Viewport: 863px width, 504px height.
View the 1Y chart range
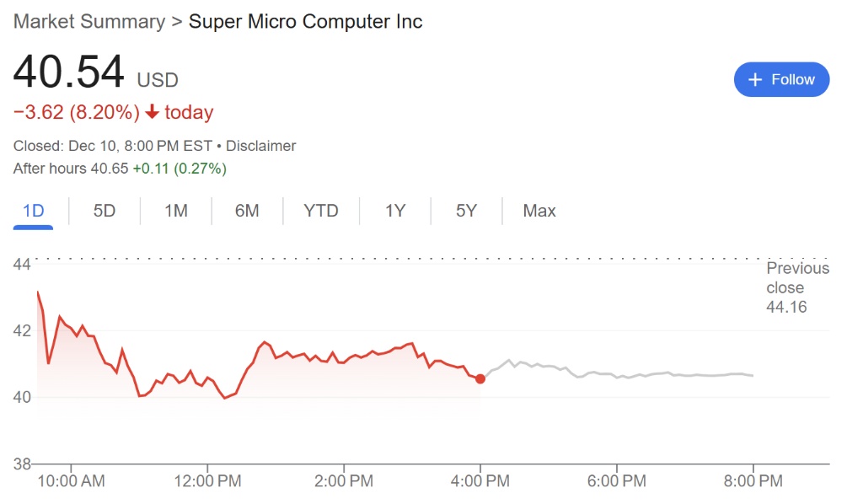(x=395, y=211)
